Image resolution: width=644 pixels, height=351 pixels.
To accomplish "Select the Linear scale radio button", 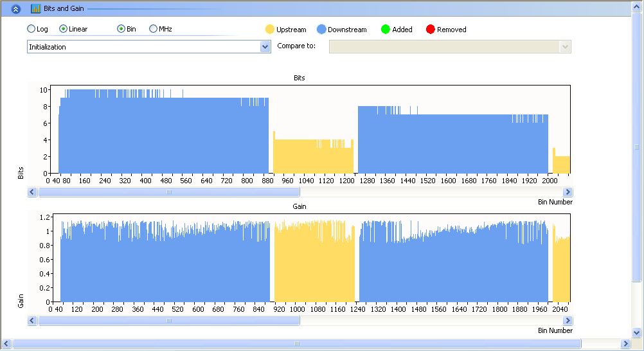I will pyautogui.click(x=63, y=29).
